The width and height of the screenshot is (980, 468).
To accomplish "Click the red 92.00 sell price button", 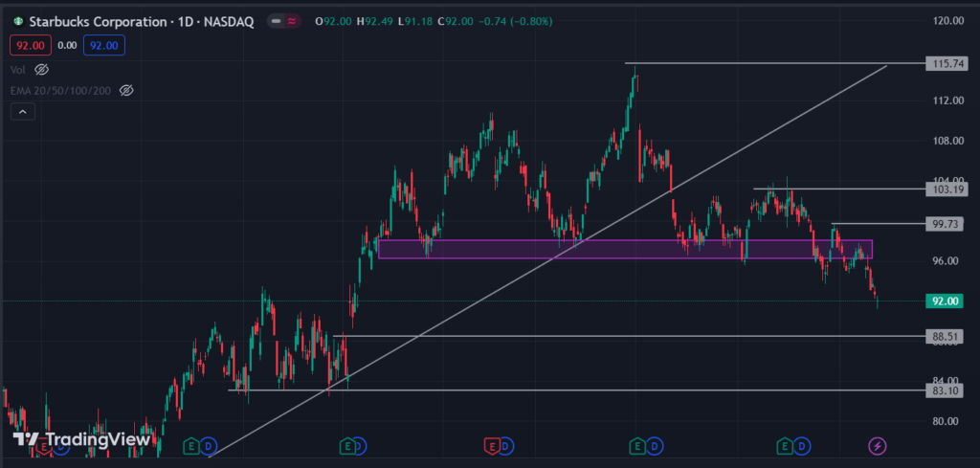I will (30, 46).
